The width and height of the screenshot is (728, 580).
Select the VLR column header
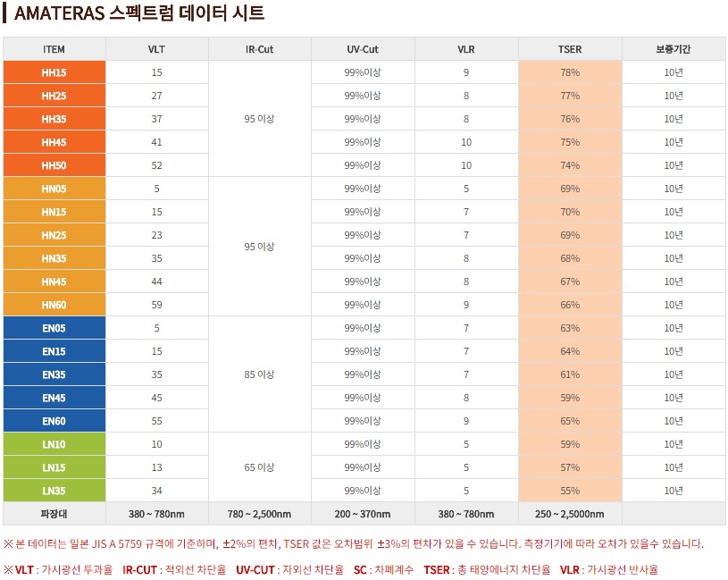(466, 49)
